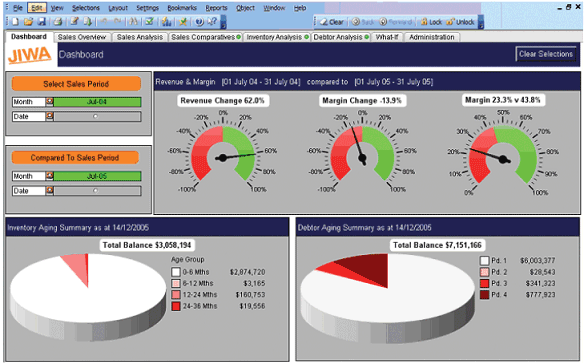Open the Selections menu

pos(86,8)
